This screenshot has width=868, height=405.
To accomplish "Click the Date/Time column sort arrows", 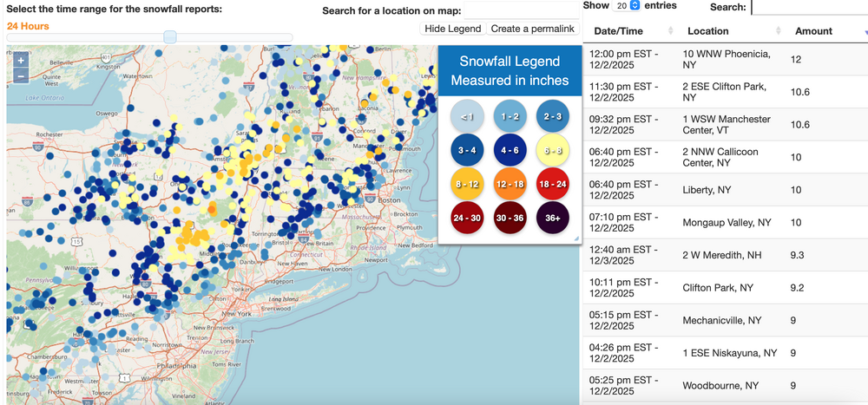I will point(670,31).
